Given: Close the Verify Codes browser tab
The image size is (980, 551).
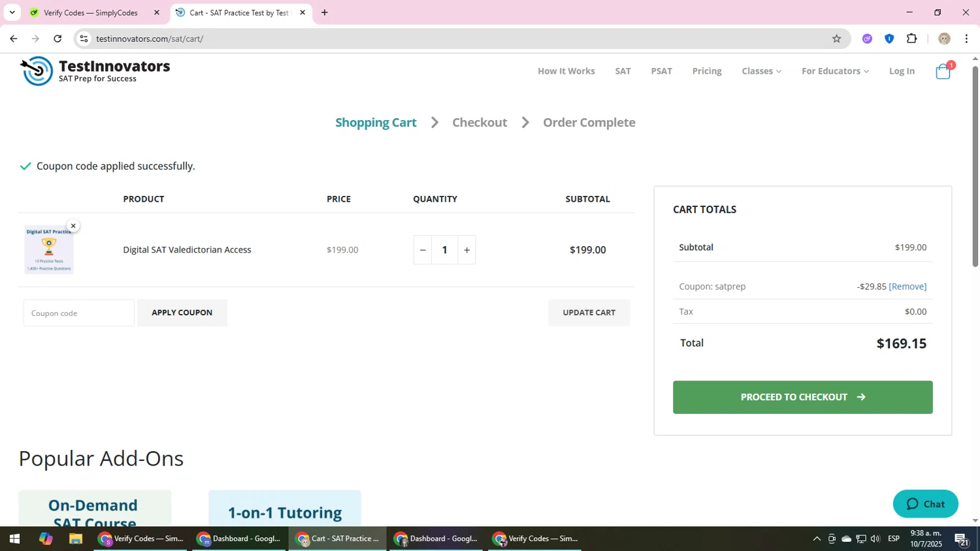Looking at the screenshot, I should point(157,12).
